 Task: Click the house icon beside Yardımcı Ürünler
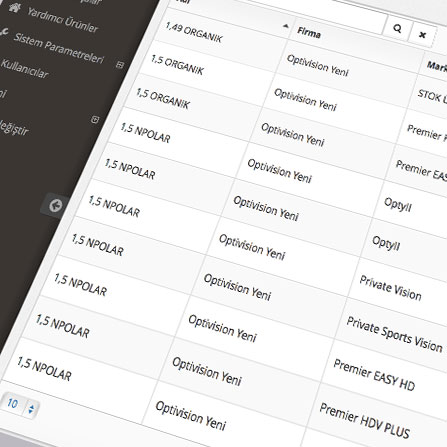click(14, 8)
